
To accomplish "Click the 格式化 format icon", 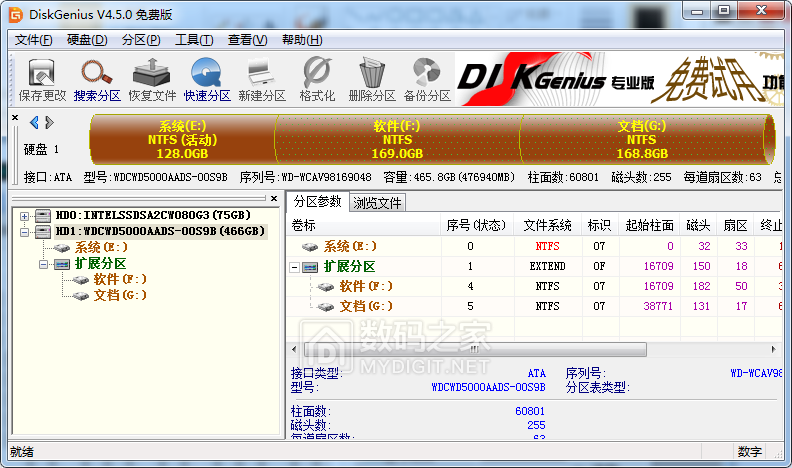I will [317, 80].
